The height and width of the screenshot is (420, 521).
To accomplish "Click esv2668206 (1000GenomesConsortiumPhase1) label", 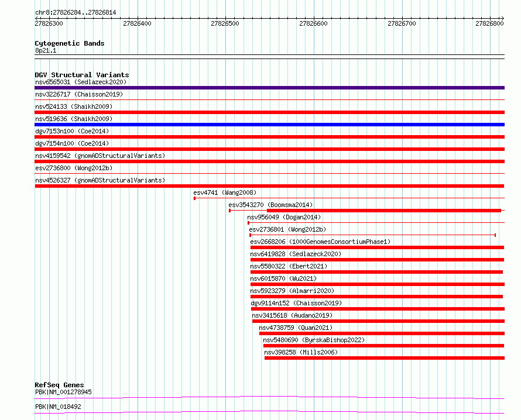I will 320,242.
